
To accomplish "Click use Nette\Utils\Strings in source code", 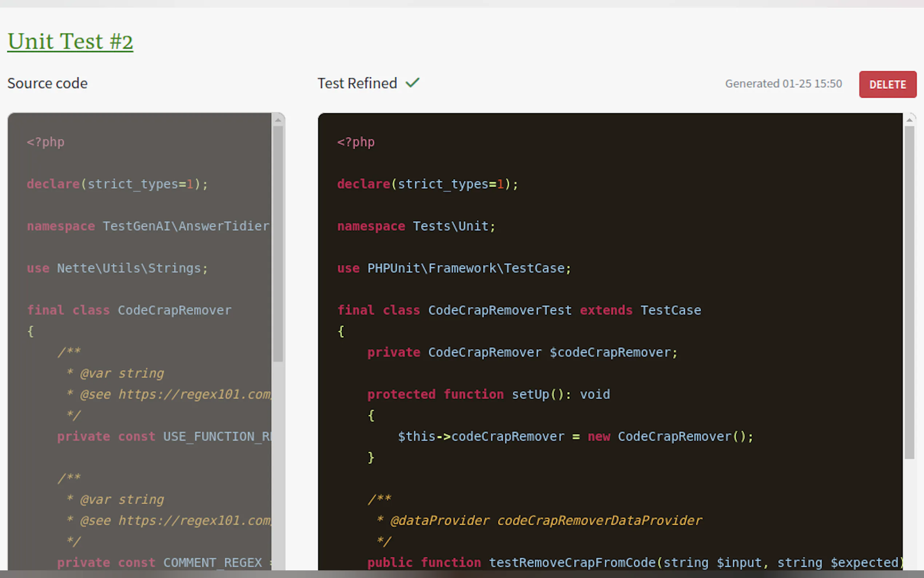I will pos(117,268).
